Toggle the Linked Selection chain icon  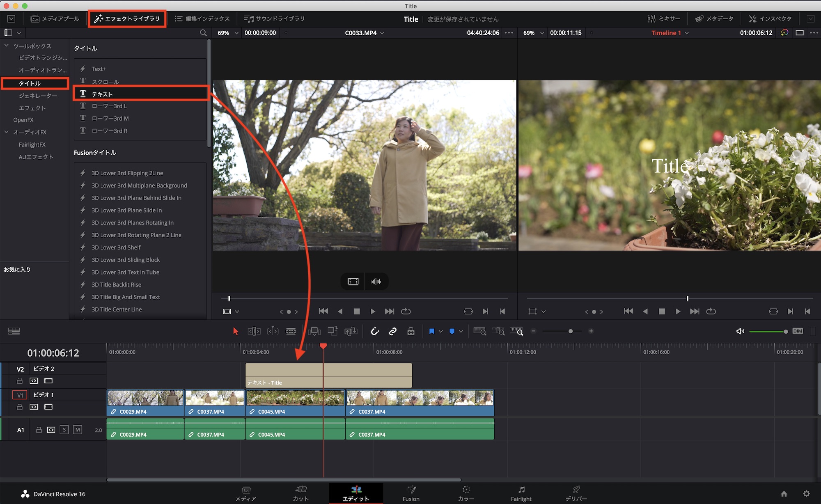click(393, 331)
